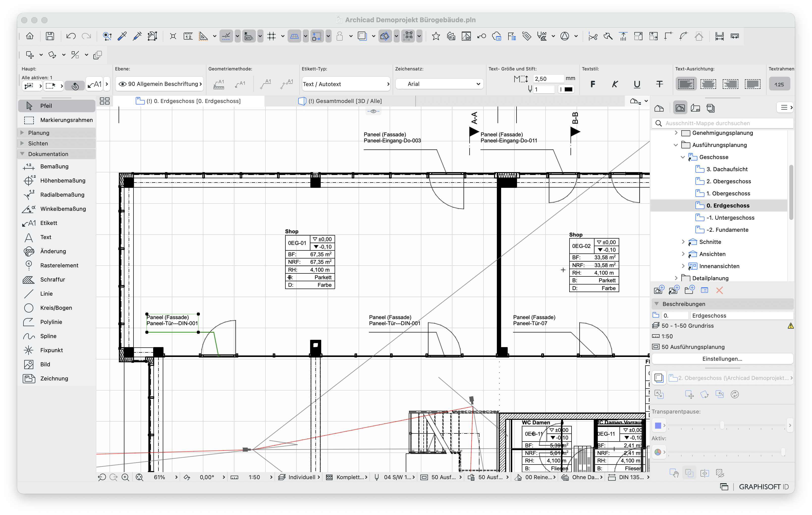Zoom in using the magnifier plus icon
The width and height of the screenshot is (812, 515).
pyautogui.click(x=125, y=478)
